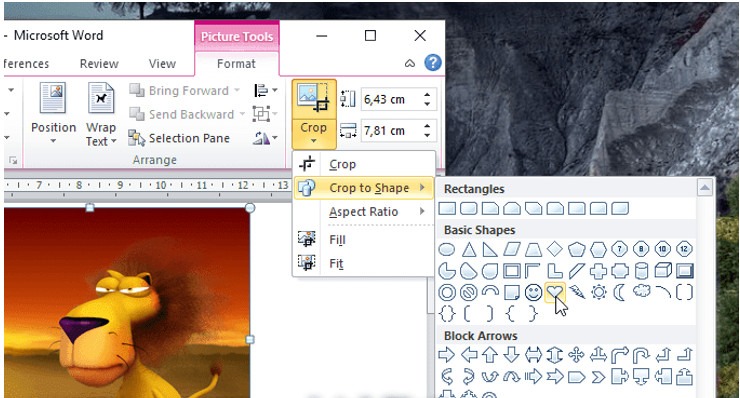This screenshot has height=398, width=740.
Task: Pick the Right Arrow block arrow
Action: (446, 354)
